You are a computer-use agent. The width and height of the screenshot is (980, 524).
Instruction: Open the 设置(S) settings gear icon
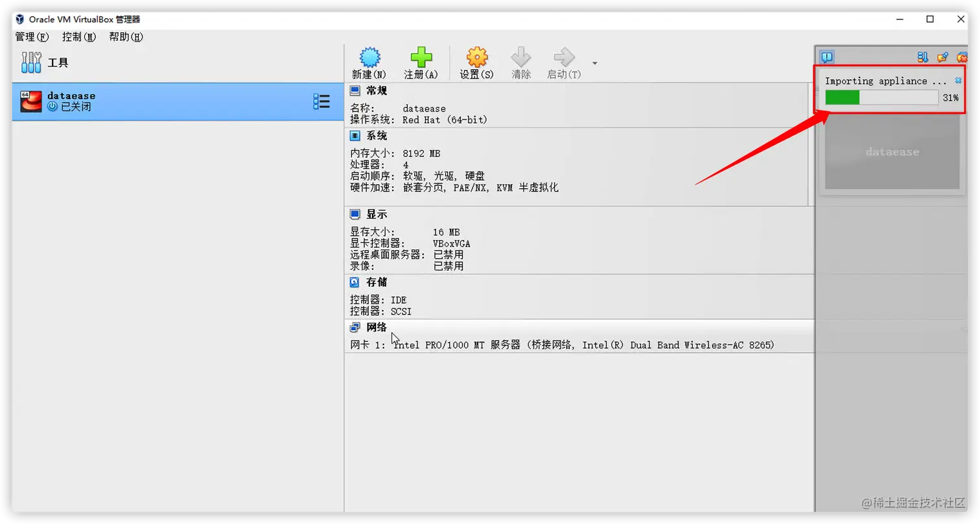[476, 57]
